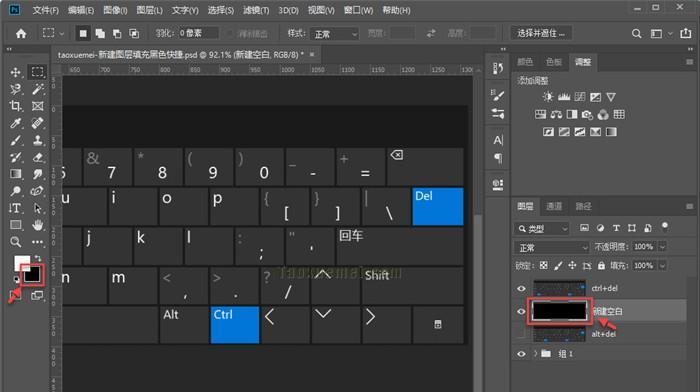Select the Brush tool
Screen dimensions: 700x392
[x=16, y=140]
